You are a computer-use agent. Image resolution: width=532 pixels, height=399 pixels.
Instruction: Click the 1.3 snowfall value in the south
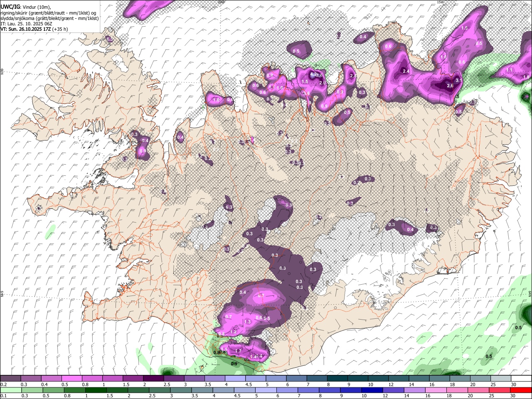coord(248,322)
